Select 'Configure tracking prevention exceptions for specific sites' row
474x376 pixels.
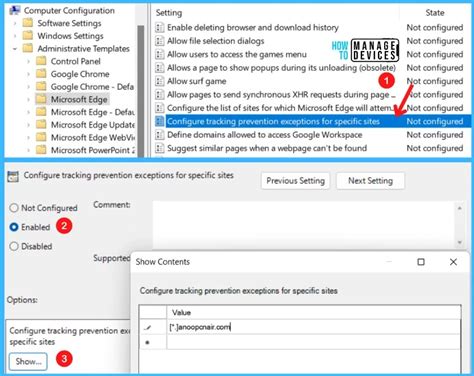pyautogui.click(x=313, y=121)
